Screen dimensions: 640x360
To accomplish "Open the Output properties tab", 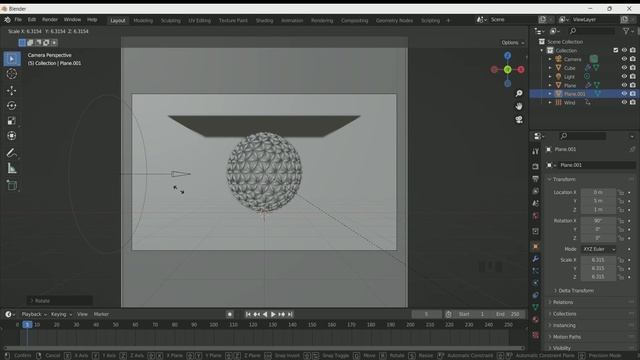I will pos(536,179).
